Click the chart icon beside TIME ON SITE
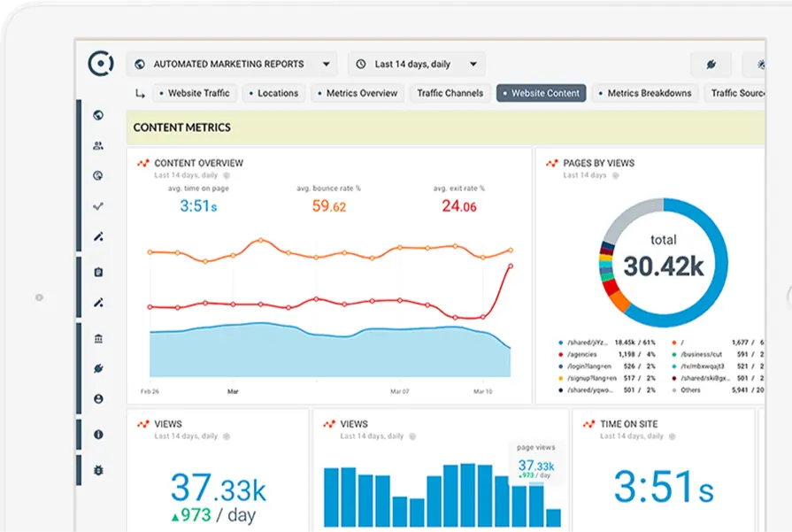This screenshot has width=792, height=532. pyautogui.click(x=589, y=424)
